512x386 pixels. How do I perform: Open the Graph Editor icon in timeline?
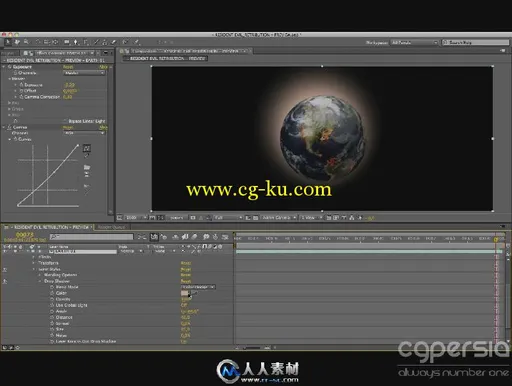225,237
